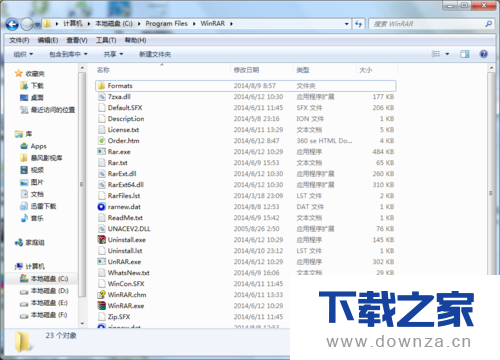Open the Include in library dropdown

click(x=68, y=54)
